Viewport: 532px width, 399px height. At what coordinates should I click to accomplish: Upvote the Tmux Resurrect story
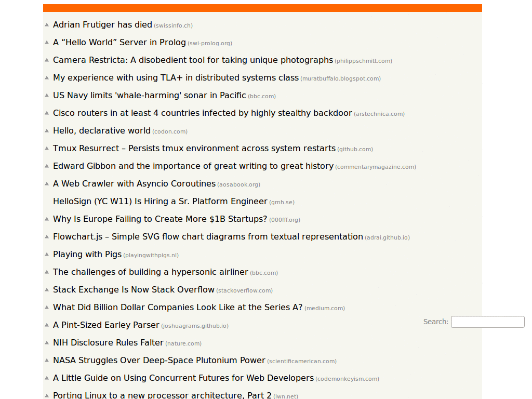tap(47, 148)
